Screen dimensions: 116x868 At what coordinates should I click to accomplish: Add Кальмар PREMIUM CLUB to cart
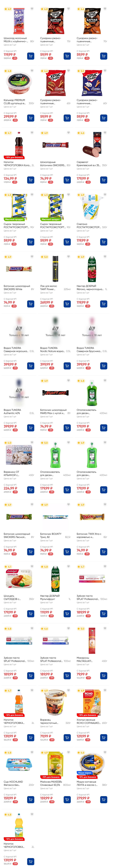(x=31, y=118)
